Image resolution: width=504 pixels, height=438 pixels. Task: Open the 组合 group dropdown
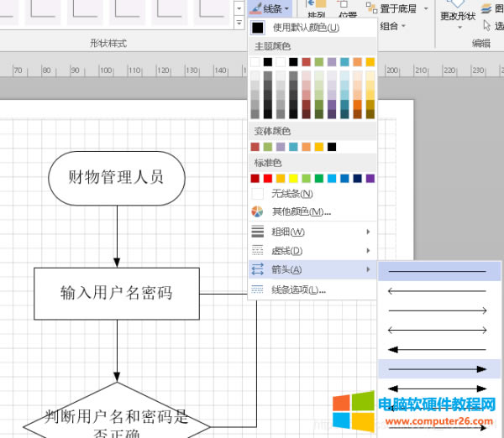(392, 26)
